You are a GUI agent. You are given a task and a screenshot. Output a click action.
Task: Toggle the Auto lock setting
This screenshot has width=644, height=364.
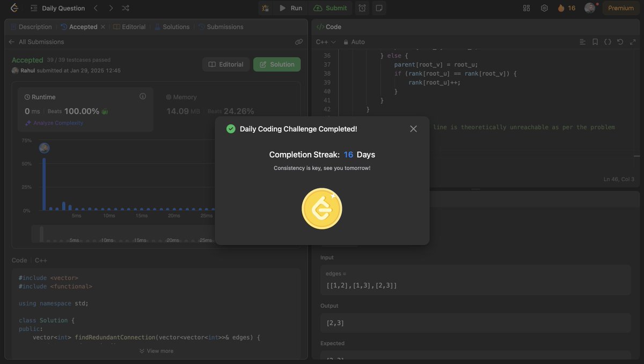tap(354, 42)
